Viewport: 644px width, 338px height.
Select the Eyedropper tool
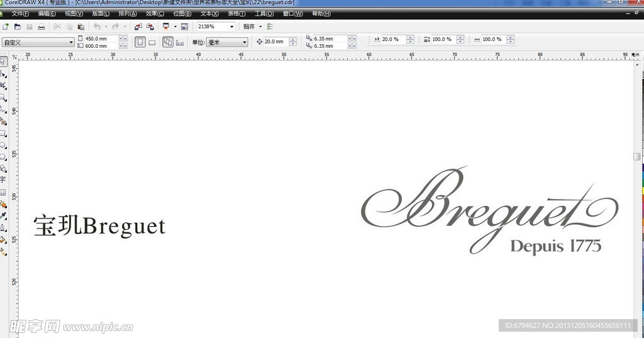[3, 216]
